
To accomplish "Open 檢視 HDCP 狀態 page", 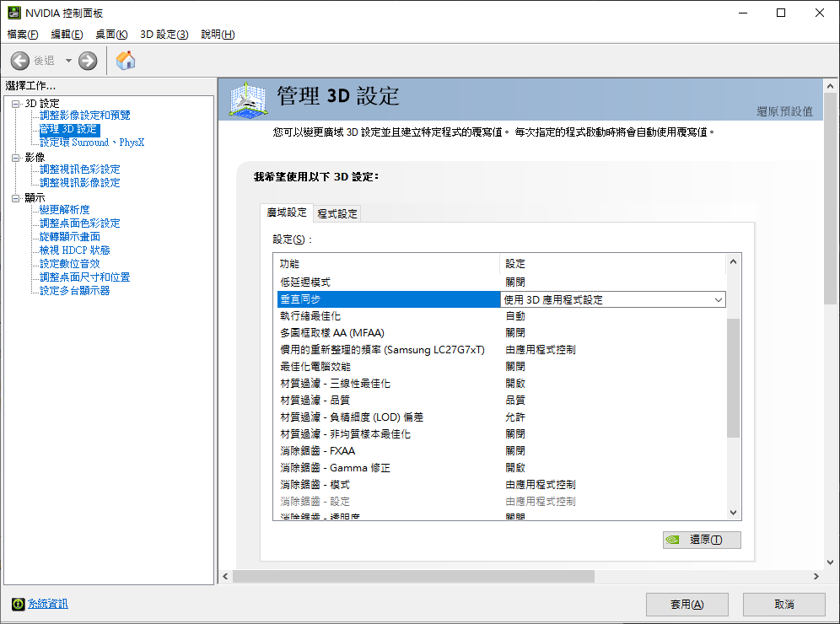I will [x=74, y=250].
